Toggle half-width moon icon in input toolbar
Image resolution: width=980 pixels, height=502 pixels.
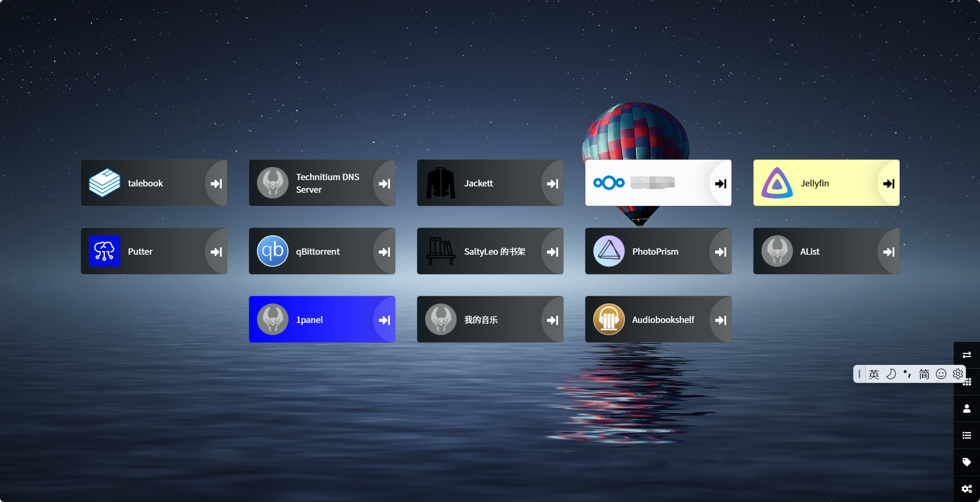point(891,374)
